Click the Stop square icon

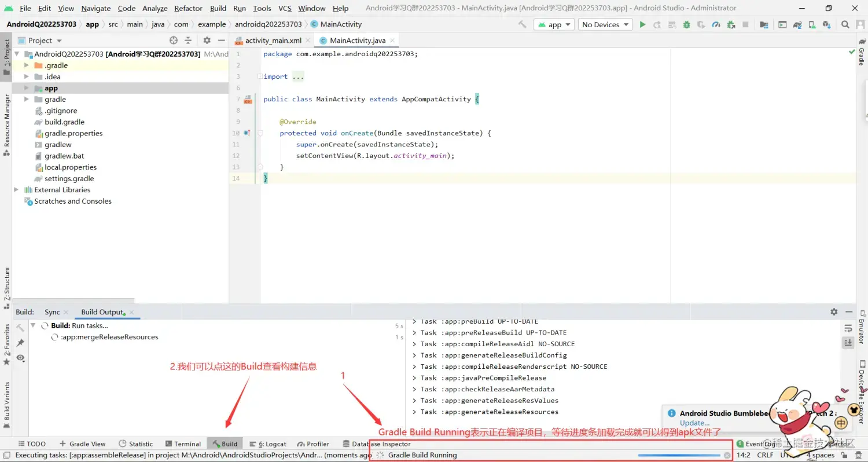(x=746, y=24)
